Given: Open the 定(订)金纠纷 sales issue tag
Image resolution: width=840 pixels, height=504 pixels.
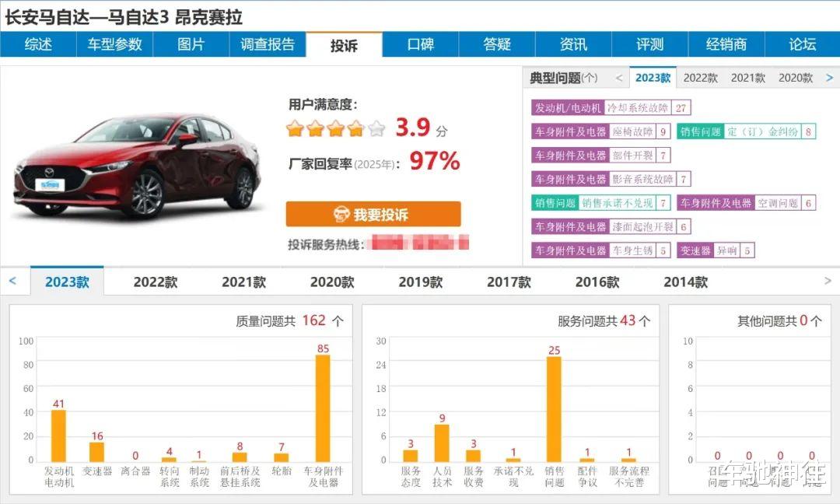Looking at the screenshot, I should pos(746,131).
